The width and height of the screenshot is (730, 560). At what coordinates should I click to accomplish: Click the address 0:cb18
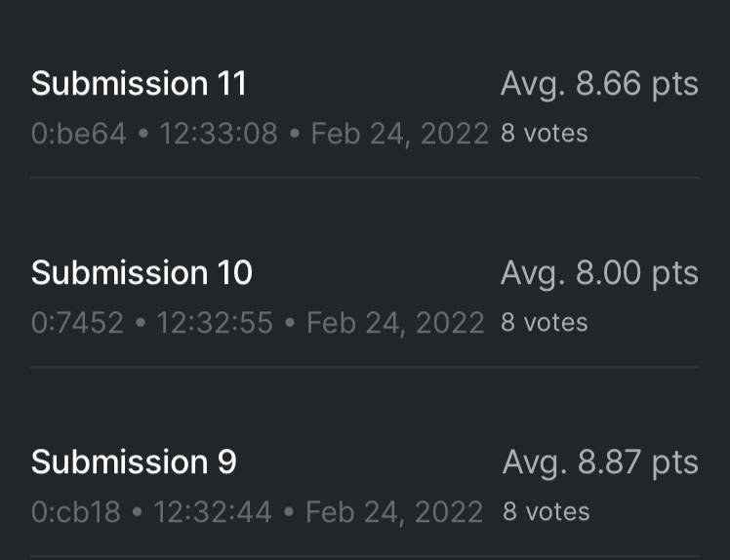pos(76,512)
